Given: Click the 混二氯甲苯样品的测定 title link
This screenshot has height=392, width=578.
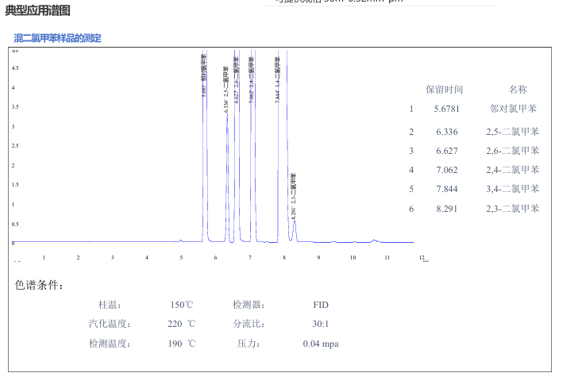Looking at the screenshot, I should (57, 38).
